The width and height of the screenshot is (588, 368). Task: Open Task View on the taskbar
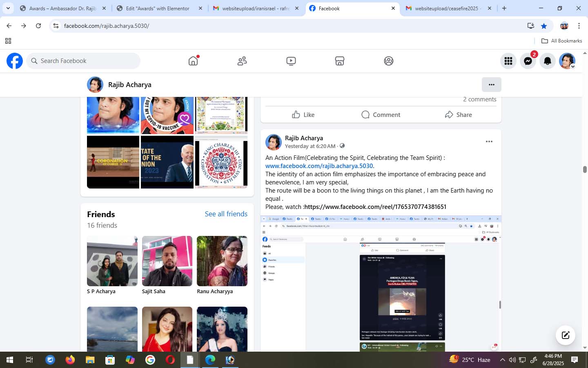pos(29,360)
